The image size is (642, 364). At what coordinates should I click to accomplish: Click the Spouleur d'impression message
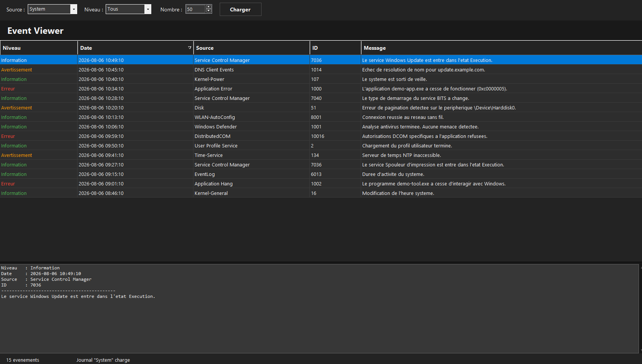click(433, 165)
